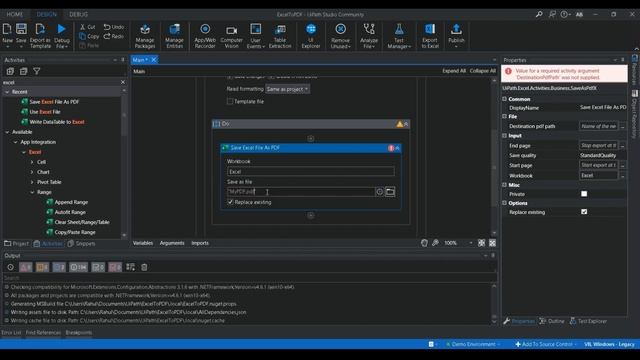Viewport: 640px width, 360px height.
Task: Expand all activities tree icon
Action: pyautogui.click(x=10, y=71)
